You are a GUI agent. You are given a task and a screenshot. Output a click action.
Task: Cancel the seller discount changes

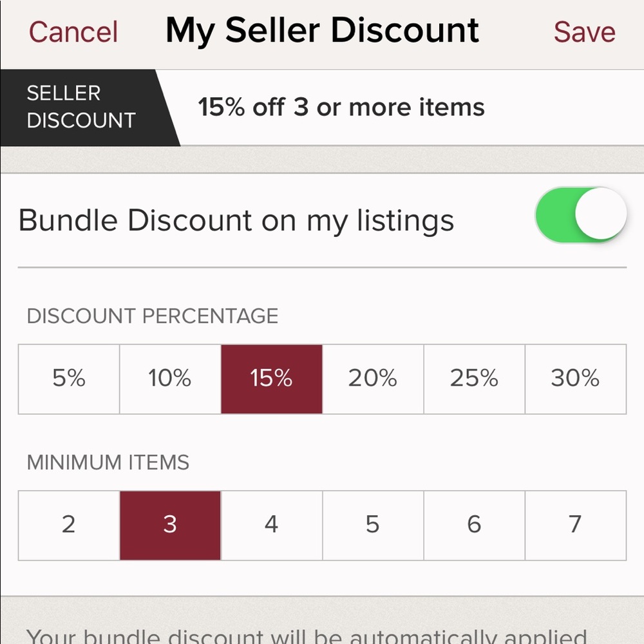coord(73,31)
